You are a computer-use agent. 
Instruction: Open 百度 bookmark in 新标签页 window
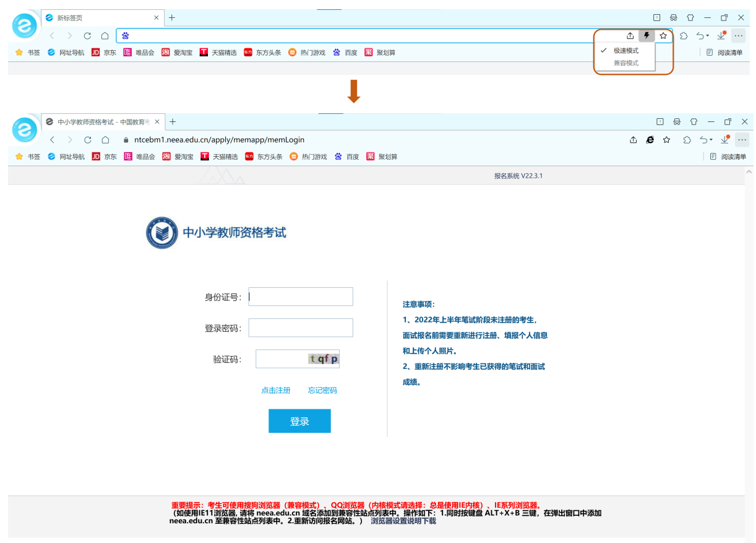coord(345,53)
